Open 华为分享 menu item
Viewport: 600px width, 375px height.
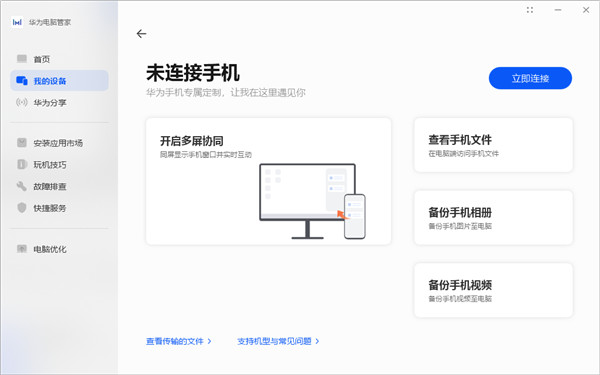click(x=59, y=103)
